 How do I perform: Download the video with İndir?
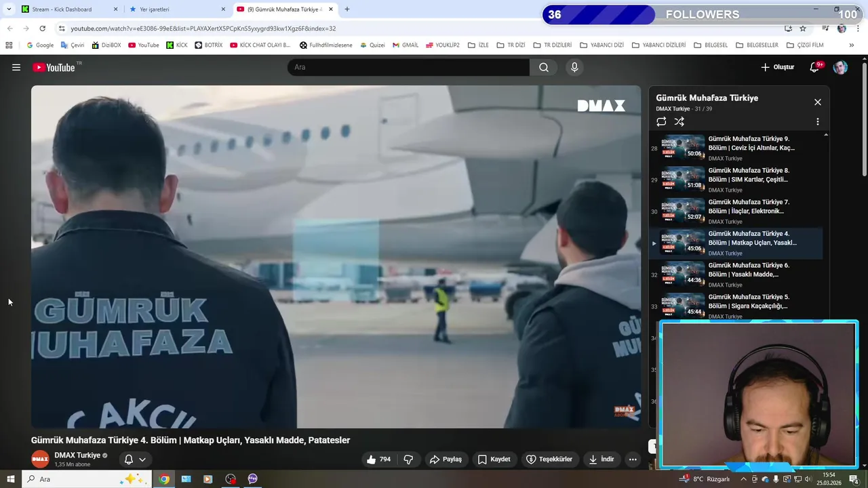(601, 460)
